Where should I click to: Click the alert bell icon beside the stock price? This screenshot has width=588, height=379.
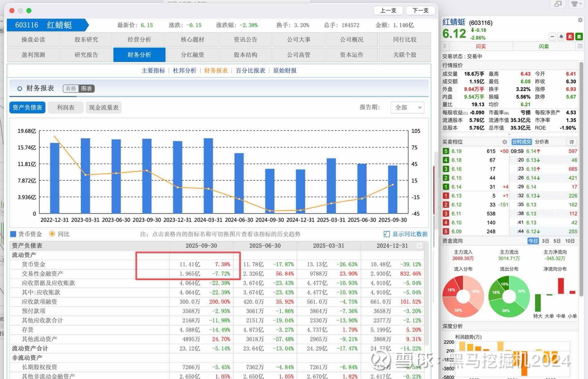pos(561,37)
